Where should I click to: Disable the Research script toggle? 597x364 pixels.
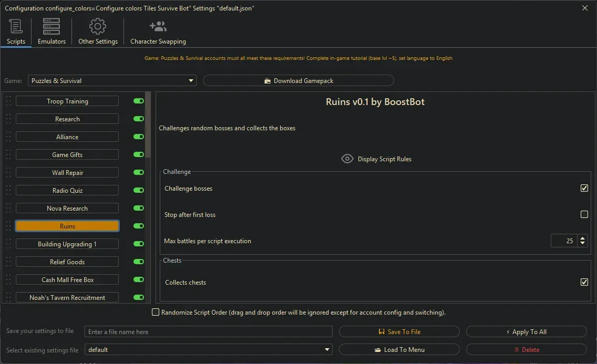[x=139, y=119]
